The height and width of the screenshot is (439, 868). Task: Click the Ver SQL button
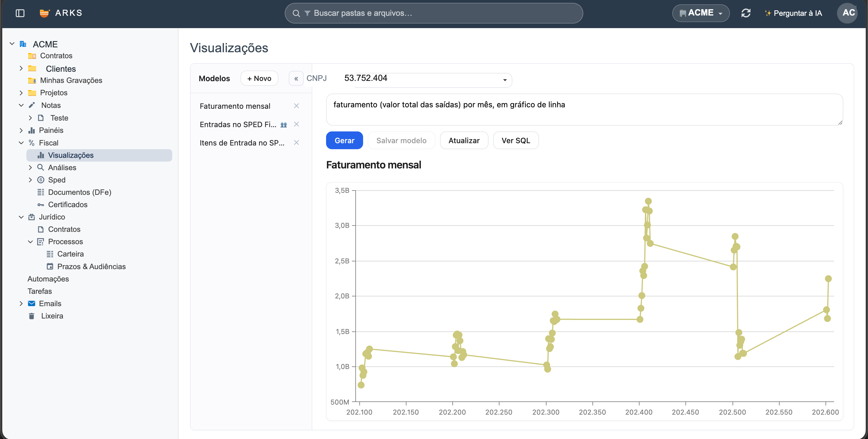click(516, 141)
